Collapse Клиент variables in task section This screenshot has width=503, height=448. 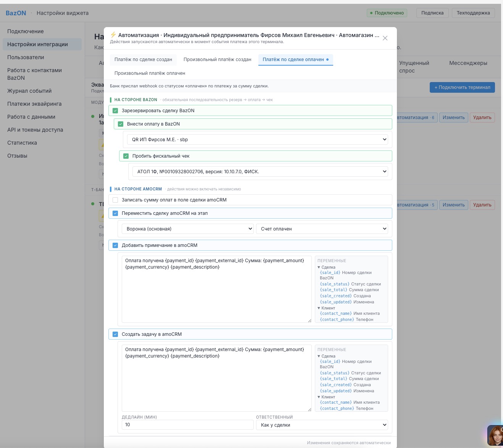[326, 397]
